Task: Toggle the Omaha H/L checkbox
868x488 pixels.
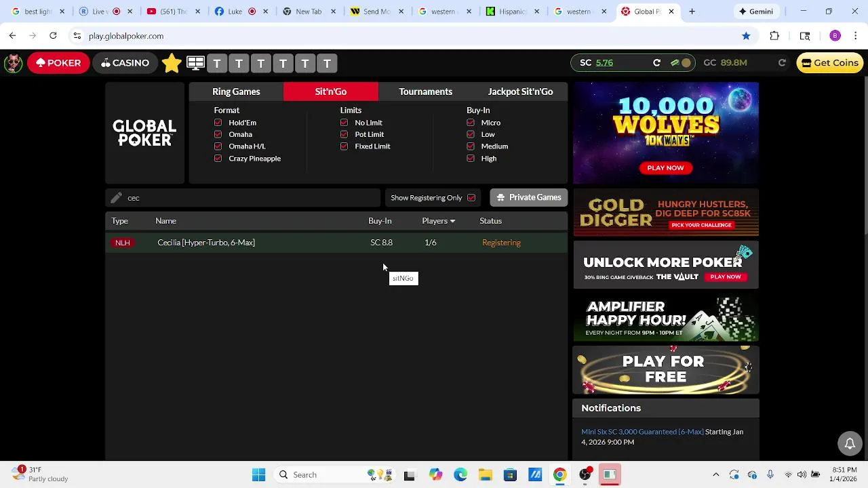Action: click(218, 146)
